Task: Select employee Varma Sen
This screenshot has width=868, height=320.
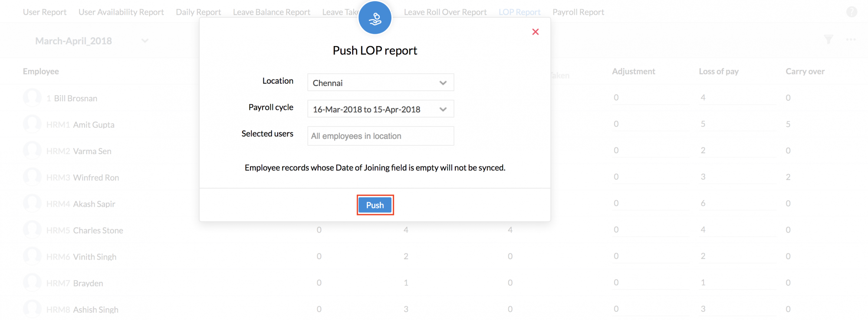Action: [92, 151]
